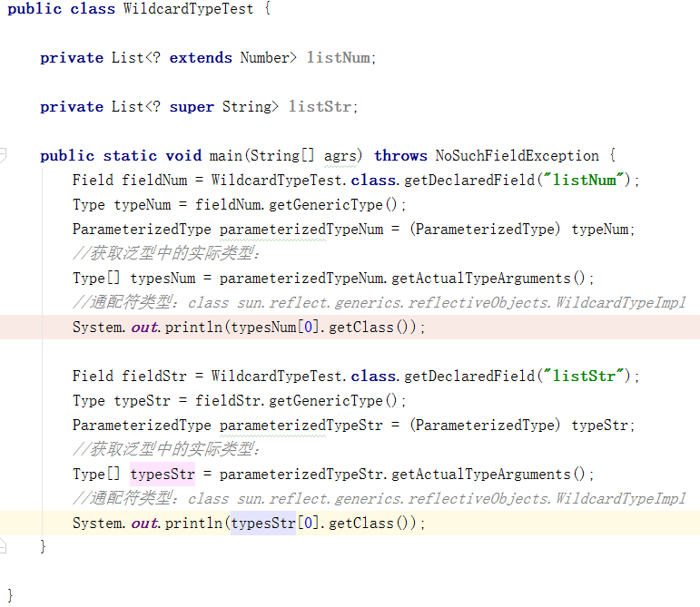This screenshot has width=700, height=607.
Task: Click the extends keyword
Action: click(201, 58)
